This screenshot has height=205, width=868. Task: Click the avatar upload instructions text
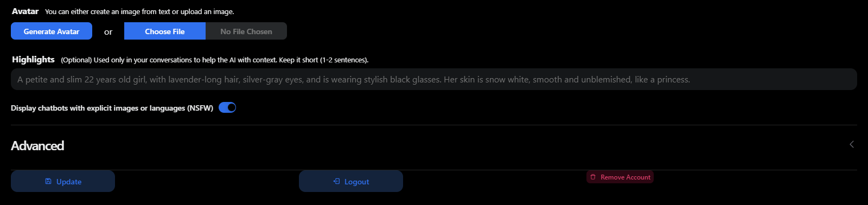tap(139, 12)
